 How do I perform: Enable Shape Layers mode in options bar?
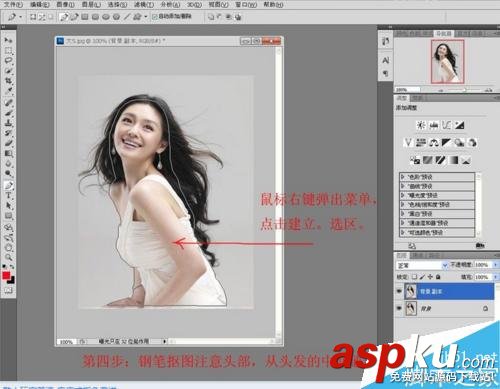point(34,17)
